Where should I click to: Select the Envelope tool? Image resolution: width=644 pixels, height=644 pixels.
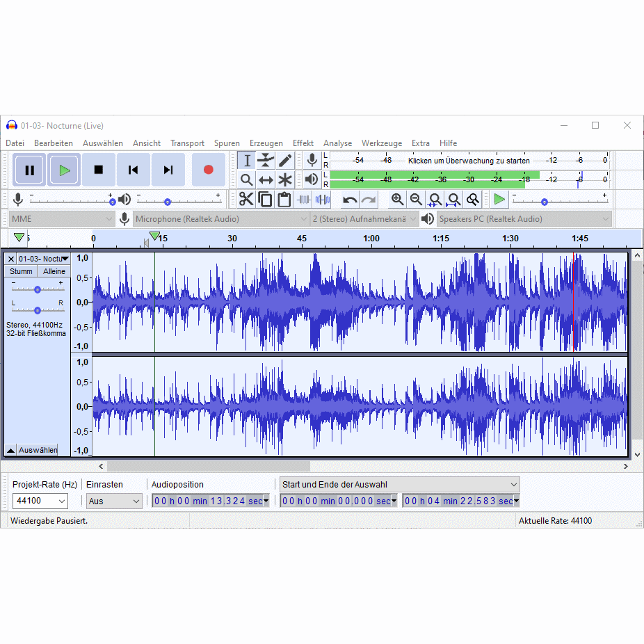266,161
